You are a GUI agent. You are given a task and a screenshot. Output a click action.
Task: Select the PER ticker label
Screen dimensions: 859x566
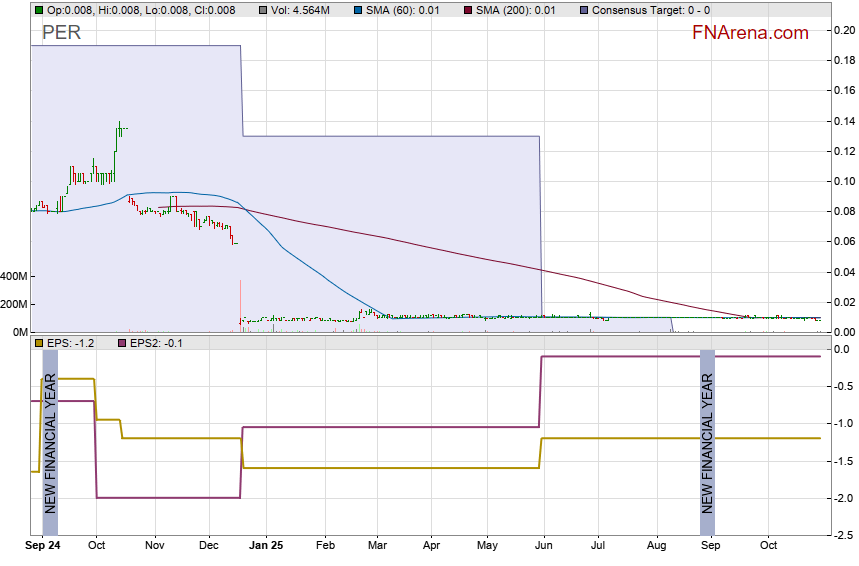61,33
